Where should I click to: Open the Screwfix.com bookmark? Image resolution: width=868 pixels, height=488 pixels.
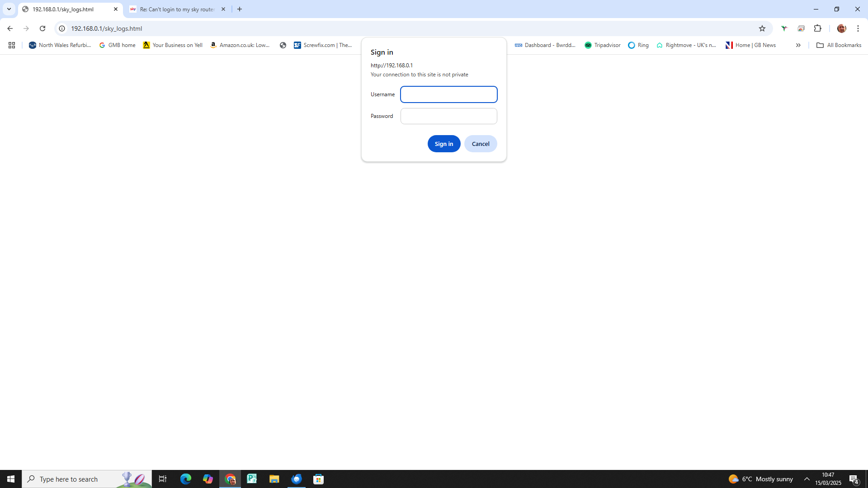pyautogui.click(x=324, y=45)
